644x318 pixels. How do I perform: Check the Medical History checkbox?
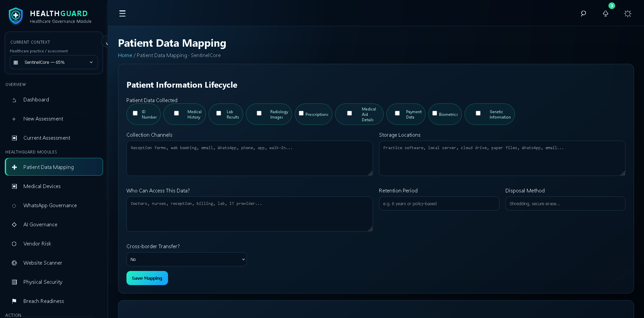point(176,113)
